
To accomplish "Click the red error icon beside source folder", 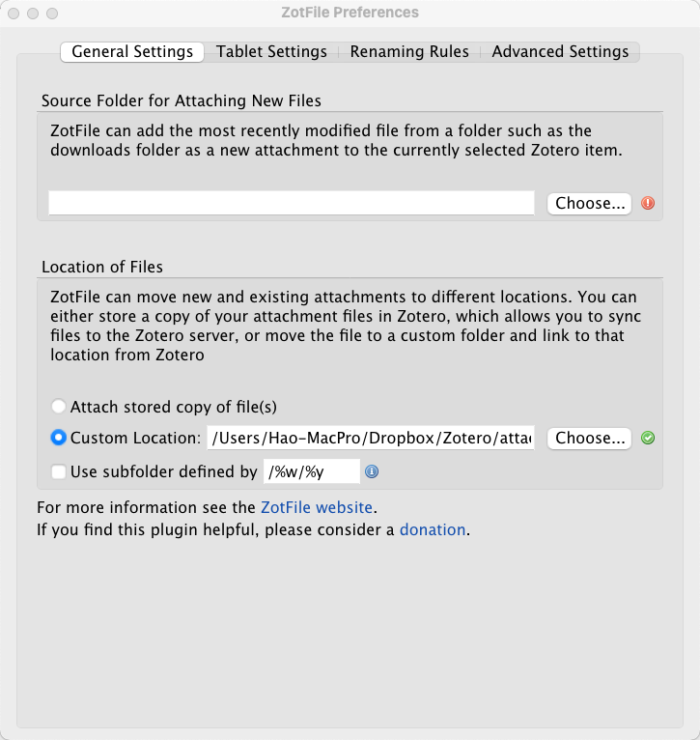I will tap(648, 203).
